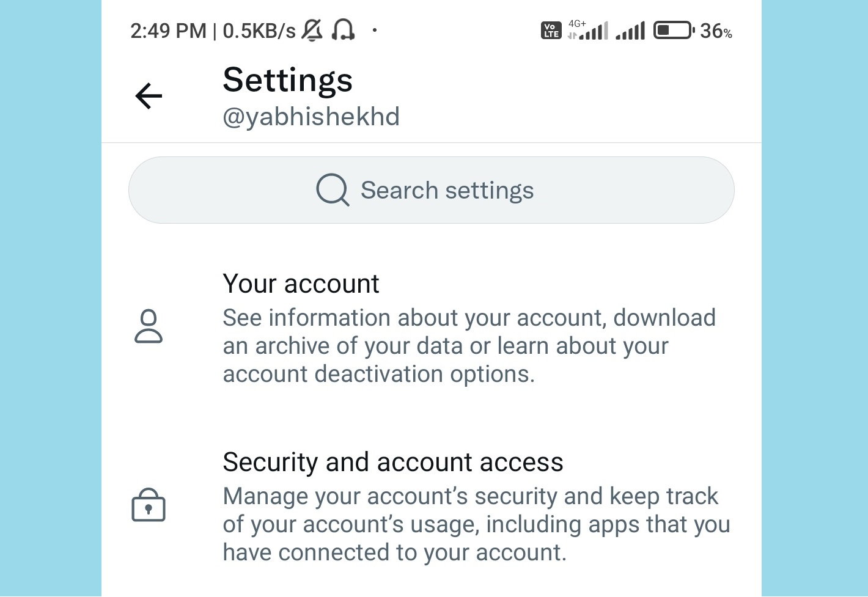The width and height of the screenshot is (868, 597).
Task: Click the muted bell status icon
Action: click(x=312, y=30)
